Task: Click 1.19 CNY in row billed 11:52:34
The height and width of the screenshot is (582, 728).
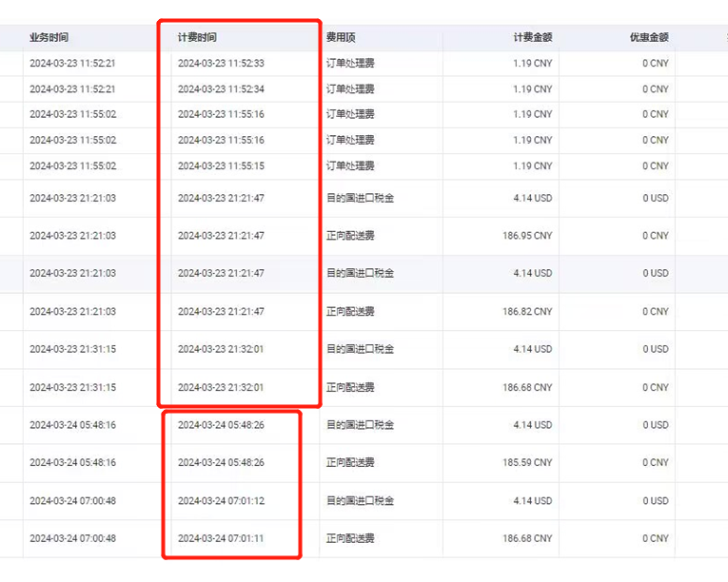Action: (x=533, y=89)
